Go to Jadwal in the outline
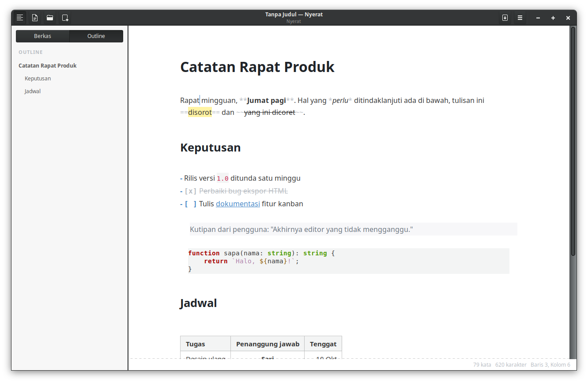 coord(33,91)
